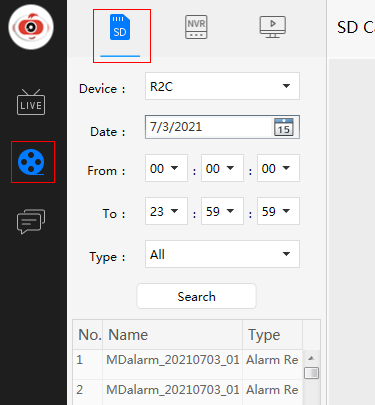
Task: Open the From minute dropdown
Action: point(222,168)
